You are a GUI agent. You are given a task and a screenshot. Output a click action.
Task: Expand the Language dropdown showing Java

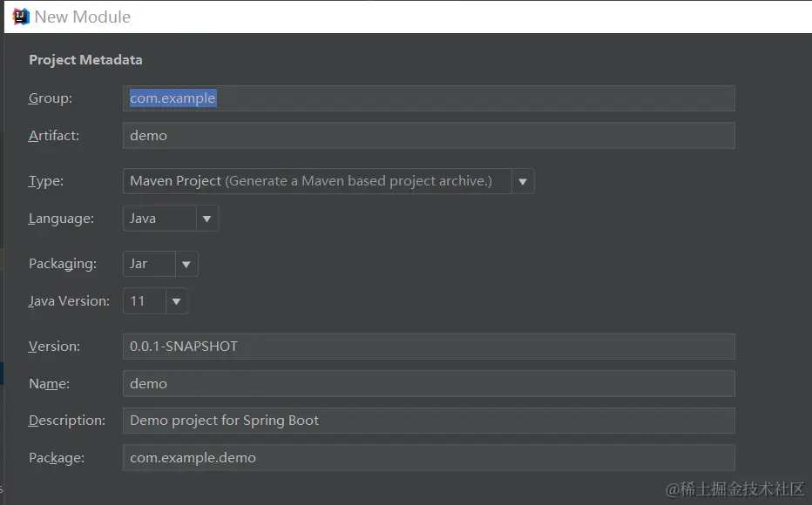(x=206, y=219)
